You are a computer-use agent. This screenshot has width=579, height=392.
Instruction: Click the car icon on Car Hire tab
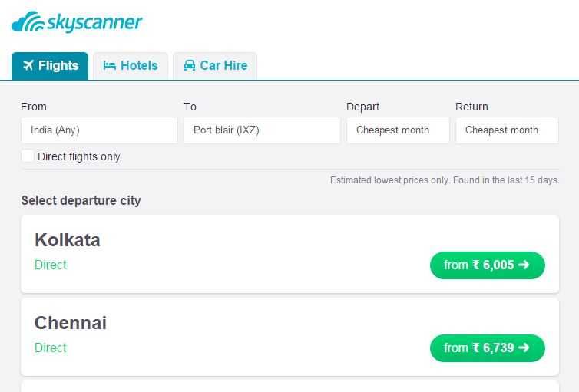click(190, 65)
